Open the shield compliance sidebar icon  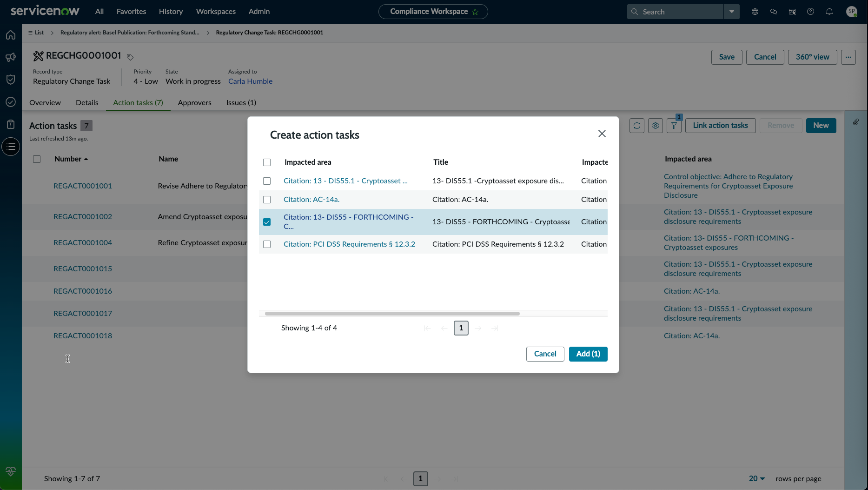pos(11,80)
